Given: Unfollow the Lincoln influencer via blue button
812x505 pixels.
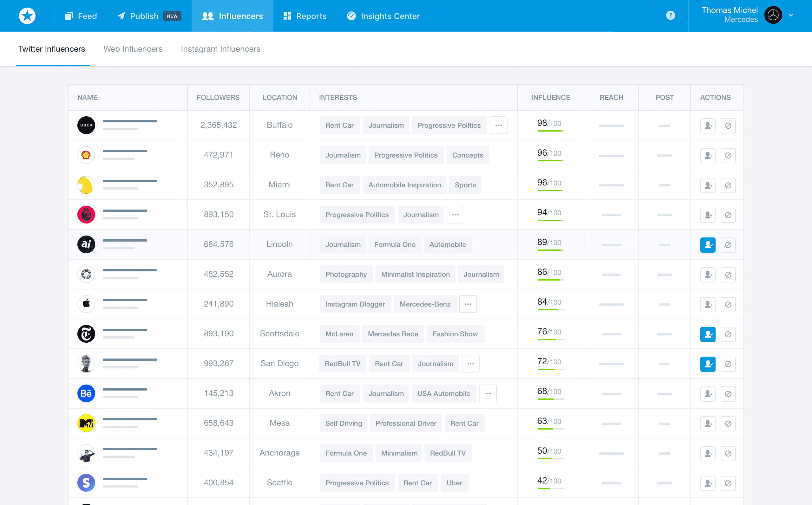Looking at the screenshot, I should point(708,245).
